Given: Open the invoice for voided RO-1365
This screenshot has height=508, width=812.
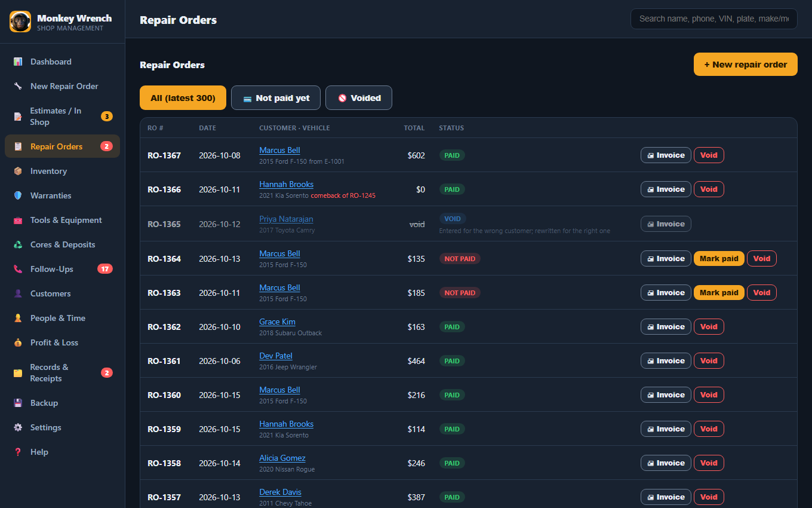Looking at the screenshot, I should (666, 224).
